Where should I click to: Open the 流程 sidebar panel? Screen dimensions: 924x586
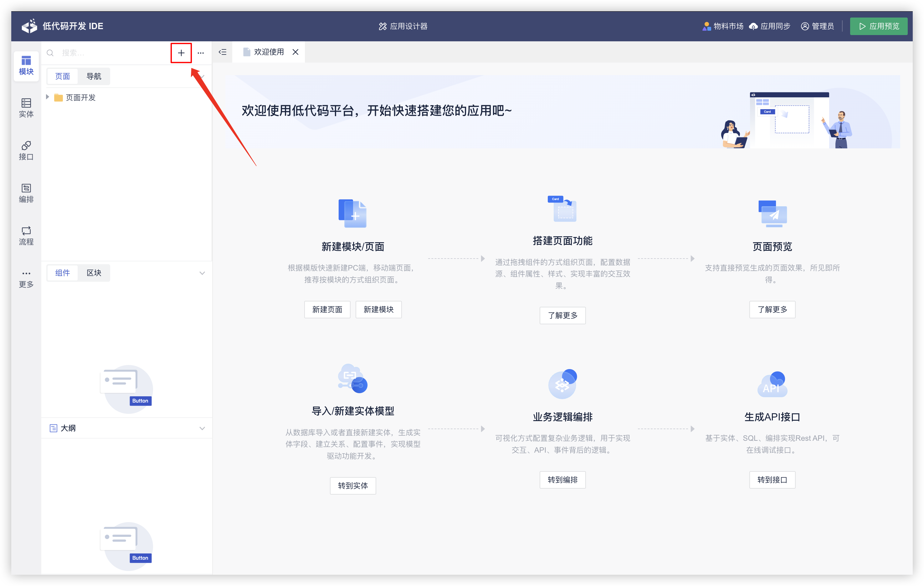[26, 236]
